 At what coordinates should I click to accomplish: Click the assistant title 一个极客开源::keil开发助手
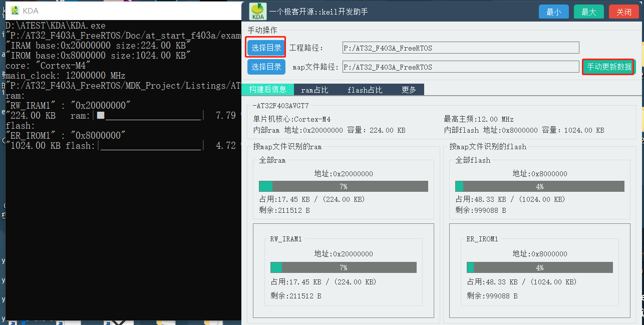(318, 12)
